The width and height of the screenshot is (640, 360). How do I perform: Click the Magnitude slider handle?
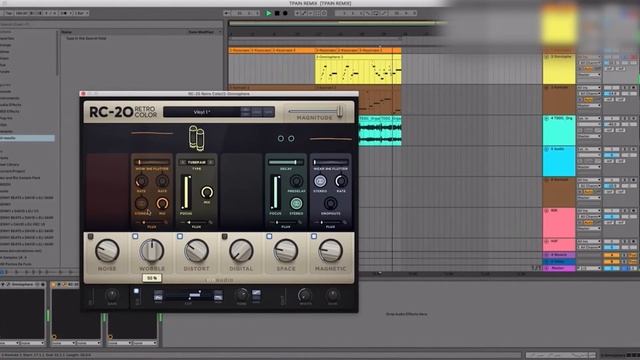pos(340,111)
